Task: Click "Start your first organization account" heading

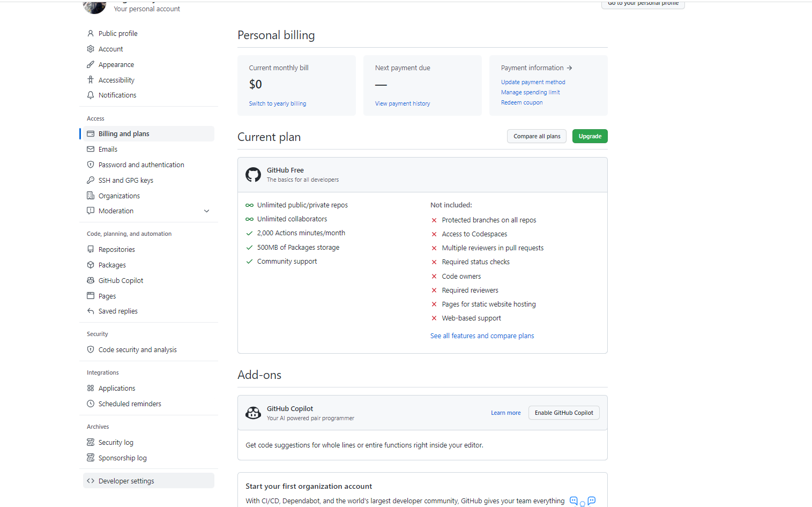Action: [x=309, y=486]
